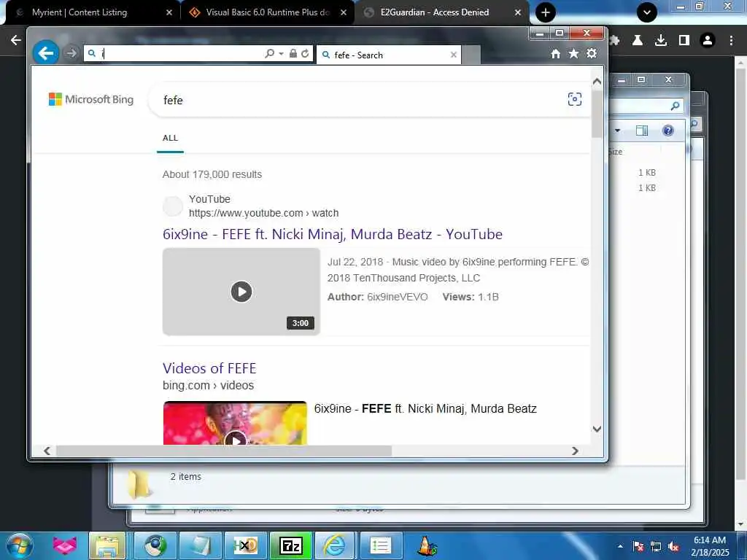Image resolution: width=747 pixels, height=560 pixels.
Task: Open the Labs flask icon
Action: pyautogui.click(x=638, y=41)
